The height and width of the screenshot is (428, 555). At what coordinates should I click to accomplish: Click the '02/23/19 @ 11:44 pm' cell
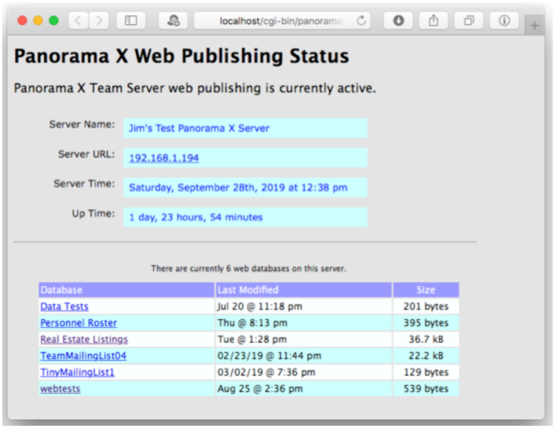pyautogui.click(x=304, y=356)
